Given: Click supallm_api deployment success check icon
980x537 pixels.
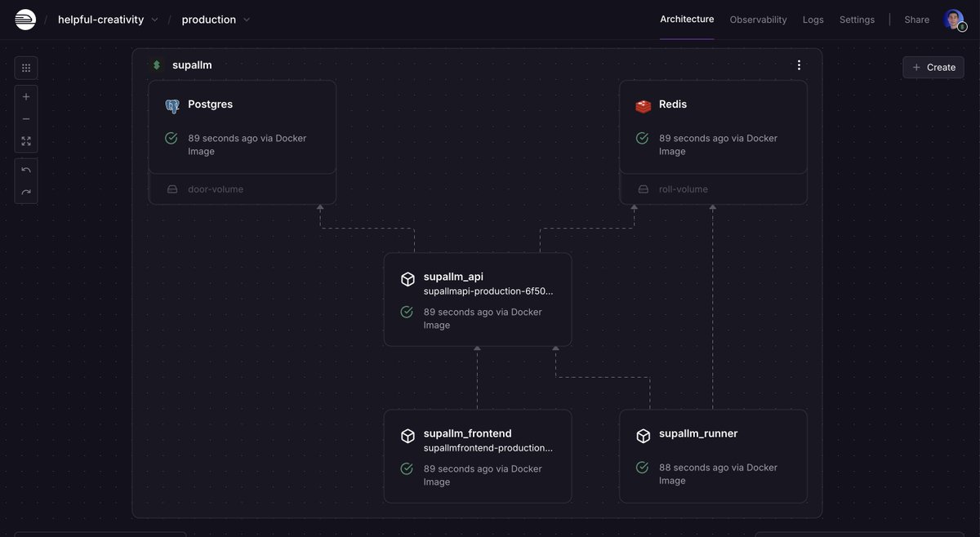Looking at the screenshot, I should (407, 312).
